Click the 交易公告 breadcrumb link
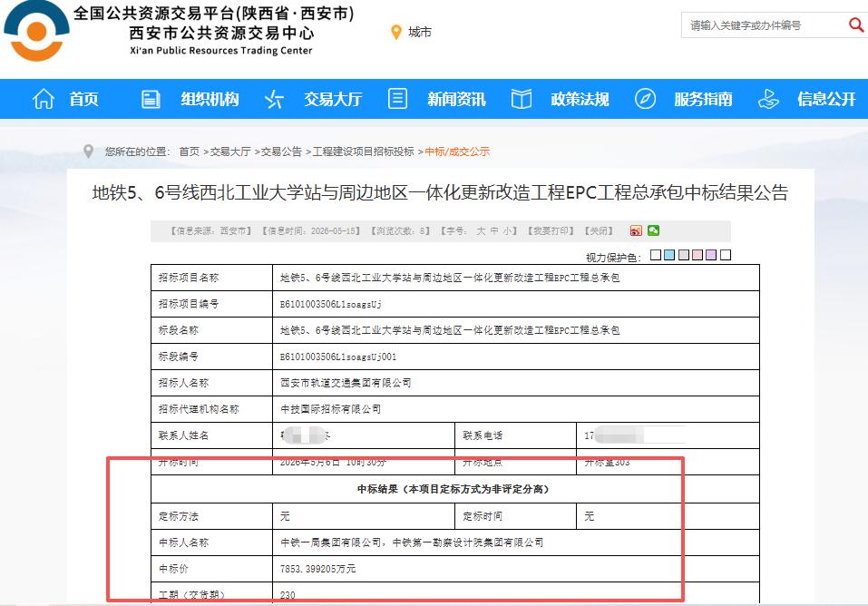The height and width of the screenshot is (606, 868). (x=281, y=151)
